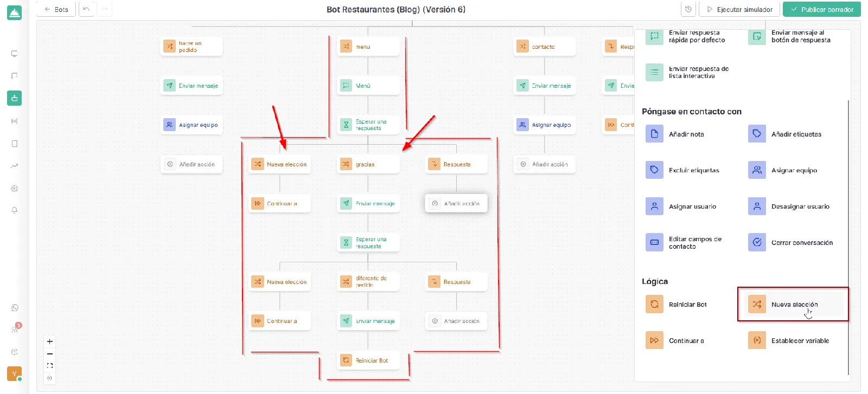Image resolution: width=868 pixels, height=394 pixels.
Task: Open the home logo in sidebar
Action: [15, 13]
